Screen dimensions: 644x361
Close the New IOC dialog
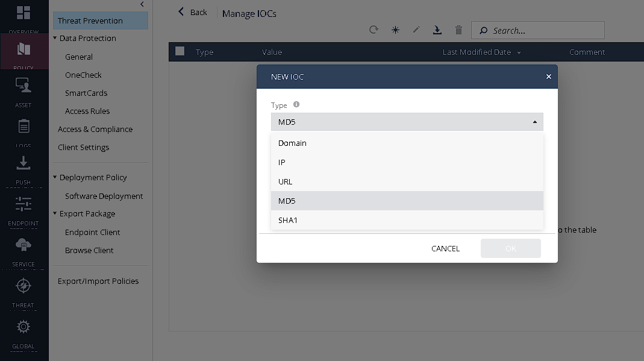click(548, 77)
